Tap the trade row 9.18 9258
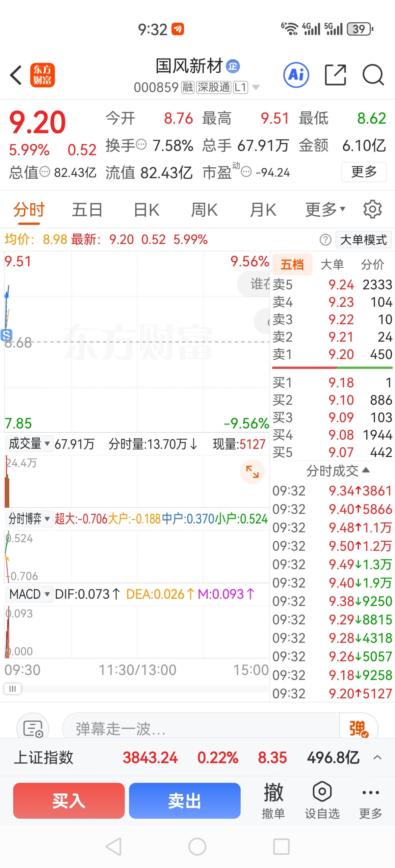 (332, 675)
